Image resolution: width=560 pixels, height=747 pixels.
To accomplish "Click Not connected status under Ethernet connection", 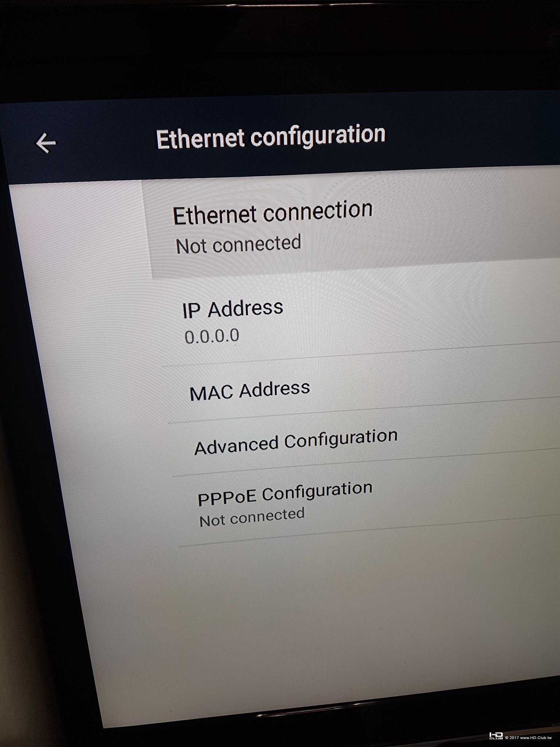I will click(x=238, y=244).
